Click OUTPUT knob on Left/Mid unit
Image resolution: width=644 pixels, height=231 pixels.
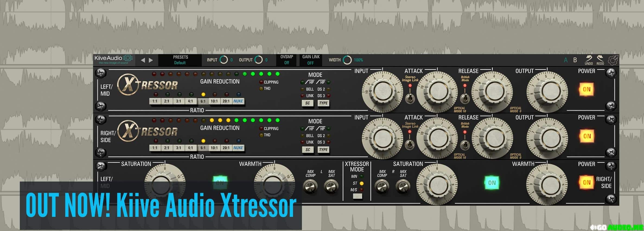[x=547, y=92]
